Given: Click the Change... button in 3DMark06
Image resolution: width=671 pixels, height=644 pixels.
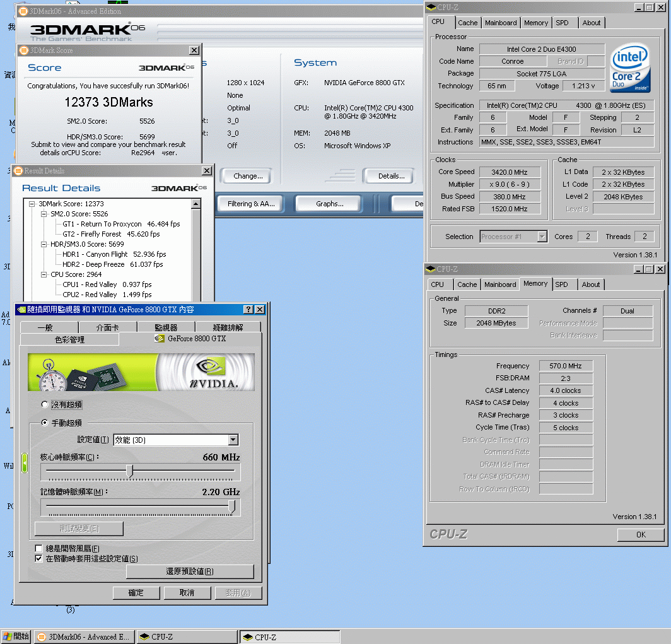Looking at the screenshot, I should coord(248,176).
